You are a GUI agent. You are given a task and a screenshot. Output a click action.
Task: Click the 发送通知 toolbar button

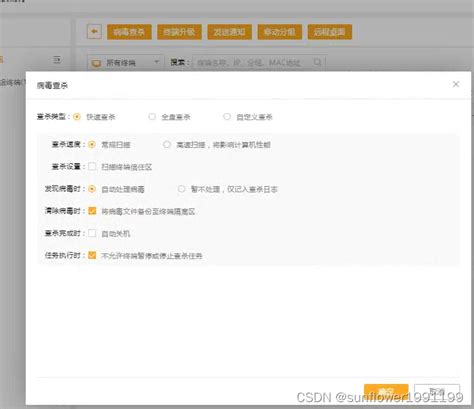229,32
